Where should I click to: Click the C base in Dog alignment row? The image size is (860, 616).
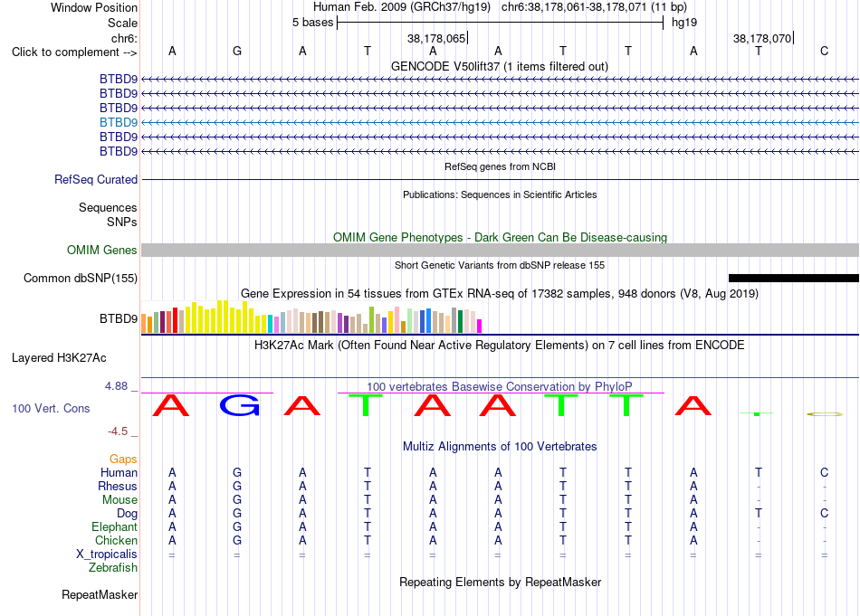[824, 513]
